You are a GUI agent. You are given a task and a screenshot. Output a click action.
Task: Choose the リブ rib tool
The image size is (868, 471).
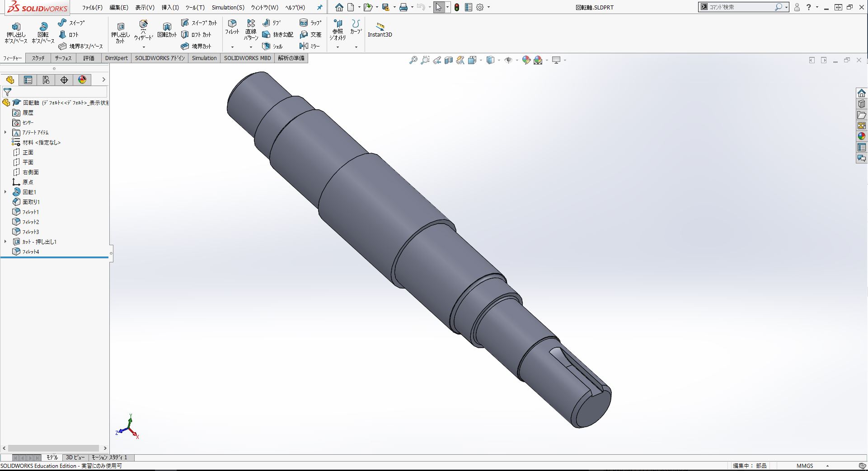point(272,23)
